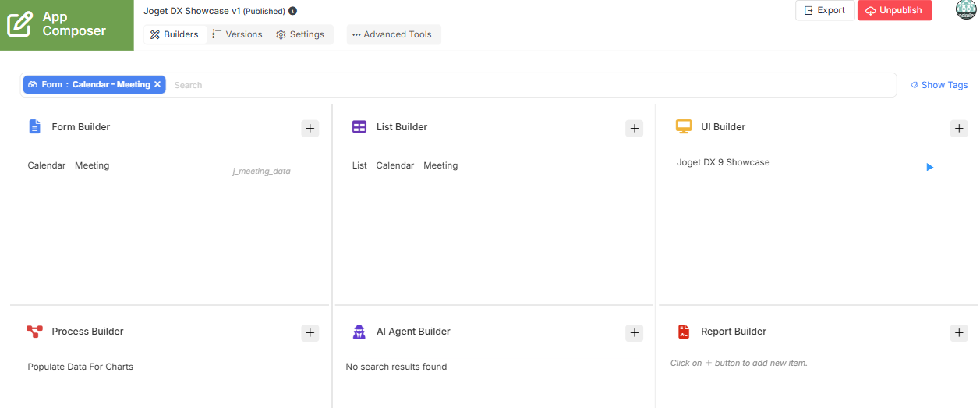Open List - Calendar - Meeting item
The image size is (980, 408).
(405, 165)
